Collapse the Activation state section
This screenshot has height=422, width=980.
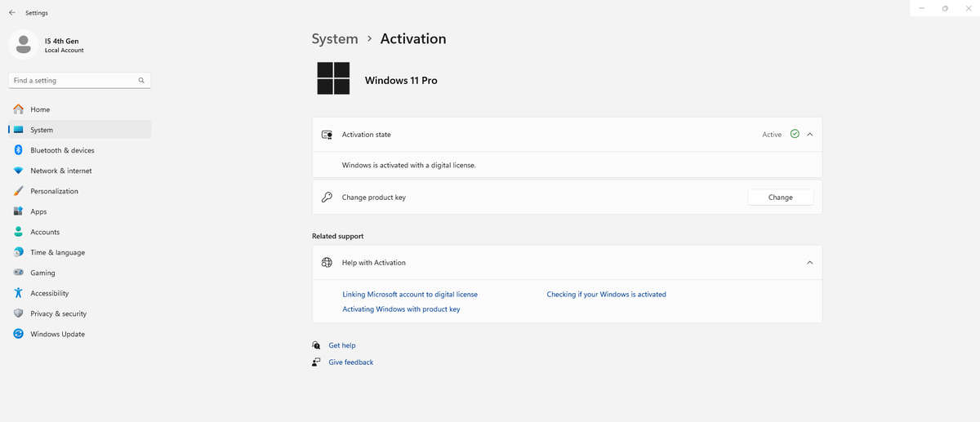point(809,135)
